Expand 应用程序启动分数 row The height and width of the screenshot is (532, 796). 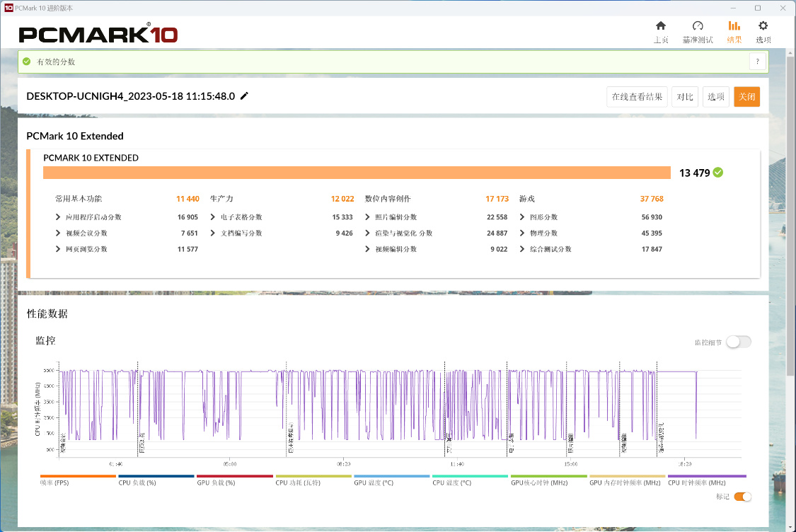(x=58, y=216)
